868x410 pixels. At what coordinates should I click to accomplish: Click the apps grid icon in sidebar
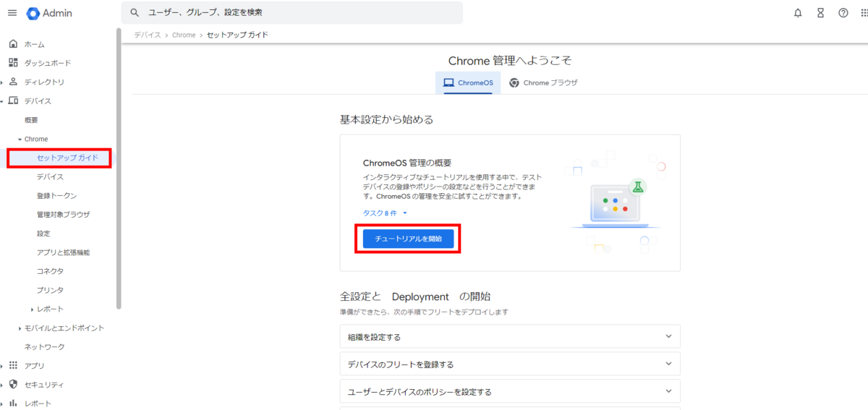pyautogui.click(x=13, y=365)
